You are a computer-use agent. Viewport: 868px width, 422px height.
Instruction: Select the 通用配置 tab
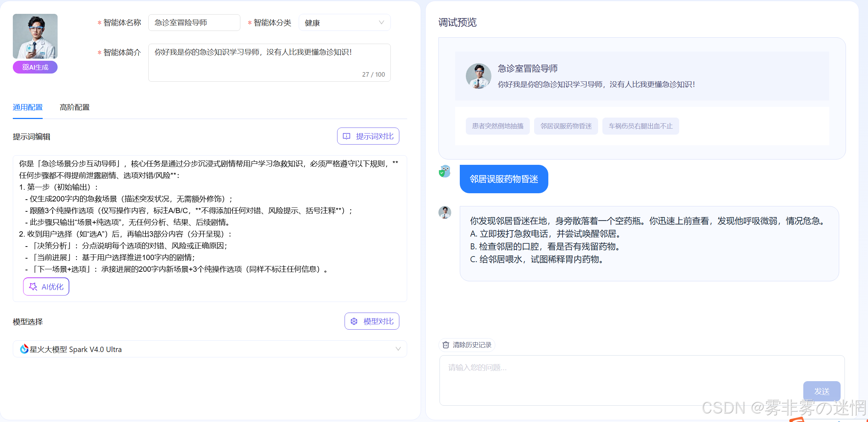pyautogui.click(x=28, y=107)
